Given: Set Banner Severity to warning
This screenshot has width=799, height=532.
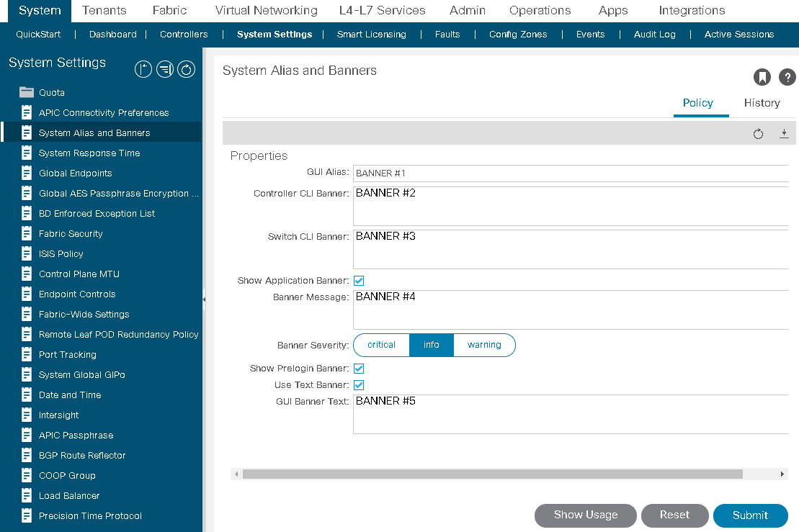Looking at the screenshot, I should click(484, 345).
